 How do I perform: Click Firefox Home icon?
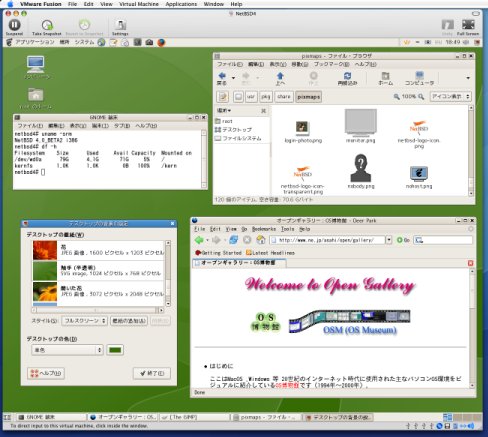(260, 240)
